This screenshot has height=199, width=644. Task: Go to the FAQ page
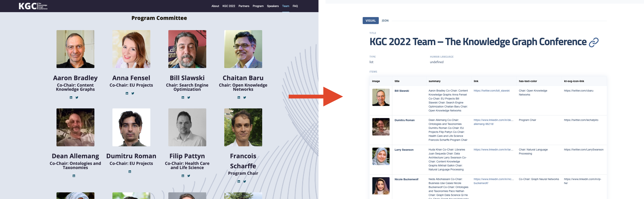(x=295, y=6)
